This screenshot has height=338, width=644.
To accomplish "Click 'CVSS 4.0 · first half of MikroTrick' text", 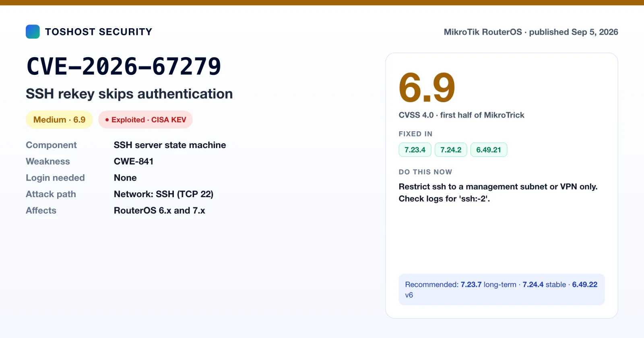I will tap(462, 115).
